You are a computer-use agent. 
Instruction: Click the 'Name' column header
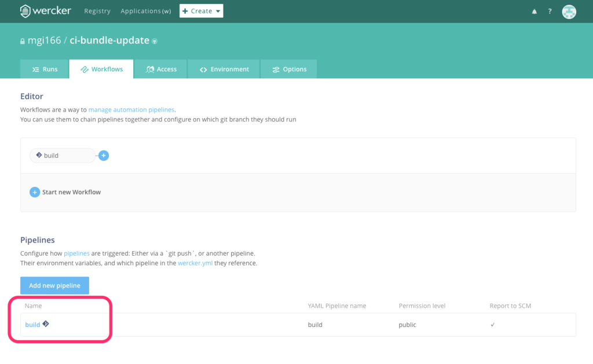[33, 306]
